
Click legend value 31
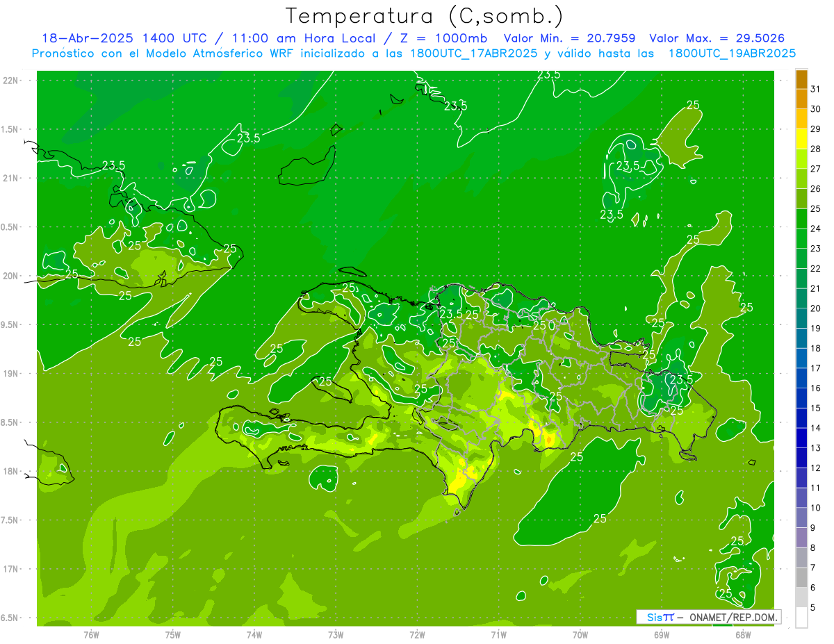(x=816, y=88)
